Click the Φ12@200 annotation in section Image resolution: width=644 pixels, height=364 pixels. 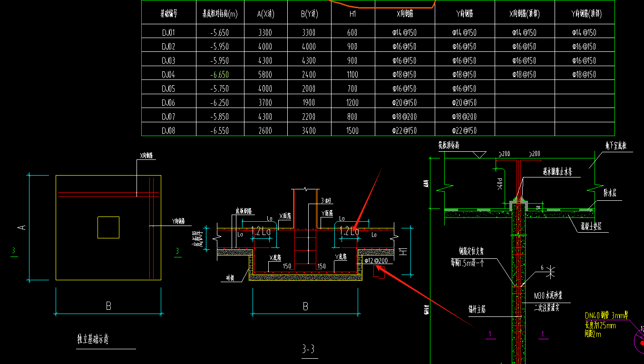click(x=376, y=261)
